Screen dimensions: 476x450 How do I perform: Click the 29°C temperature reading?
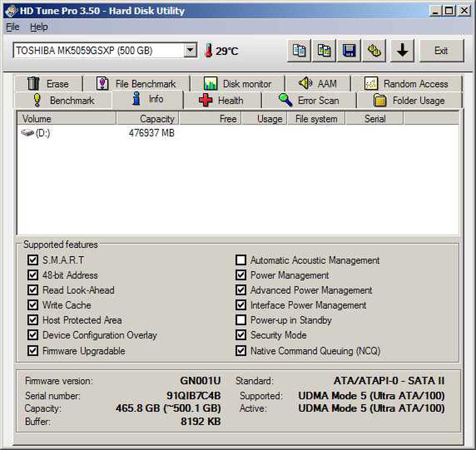(x=227, y=51)
